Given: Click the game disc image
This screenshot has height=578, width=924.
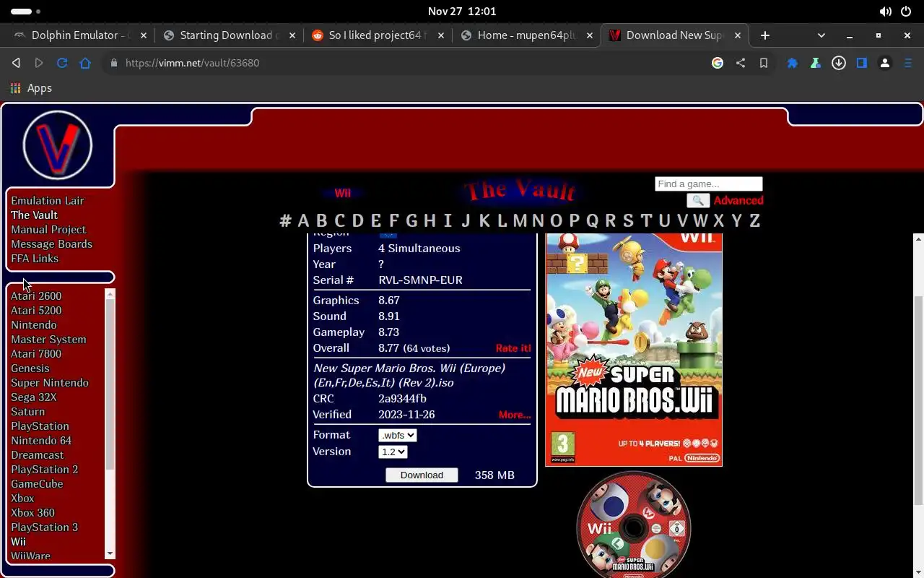Looking at the screenshot, I should coord(634,526).
